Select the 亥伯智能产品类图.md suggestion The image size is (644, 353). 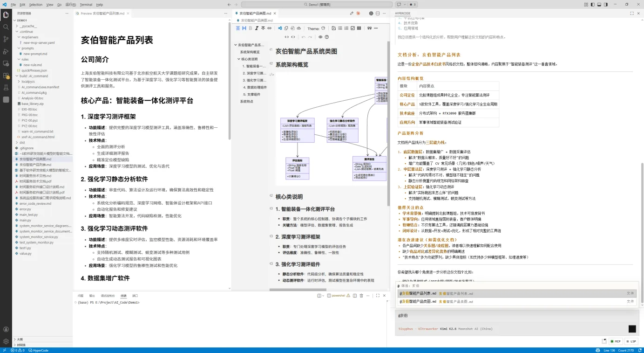tap(516, 302)
